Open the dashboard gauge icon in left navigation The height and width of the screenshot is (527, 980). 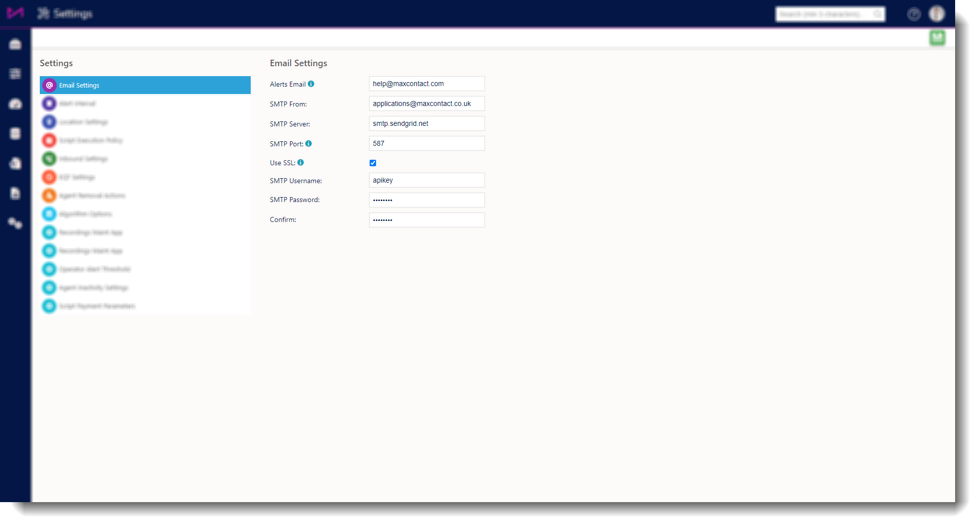[15, 104]
